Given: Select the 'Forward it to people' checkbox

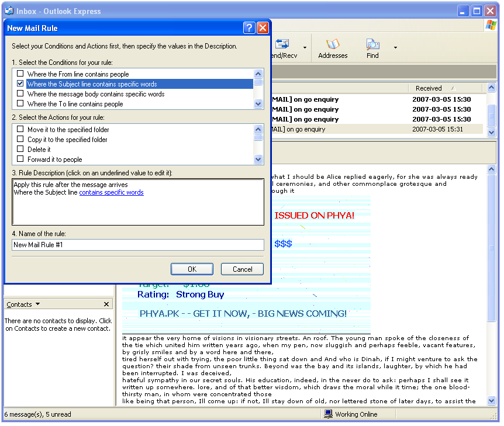Looking at the screenshot, I should click(20, 159).
